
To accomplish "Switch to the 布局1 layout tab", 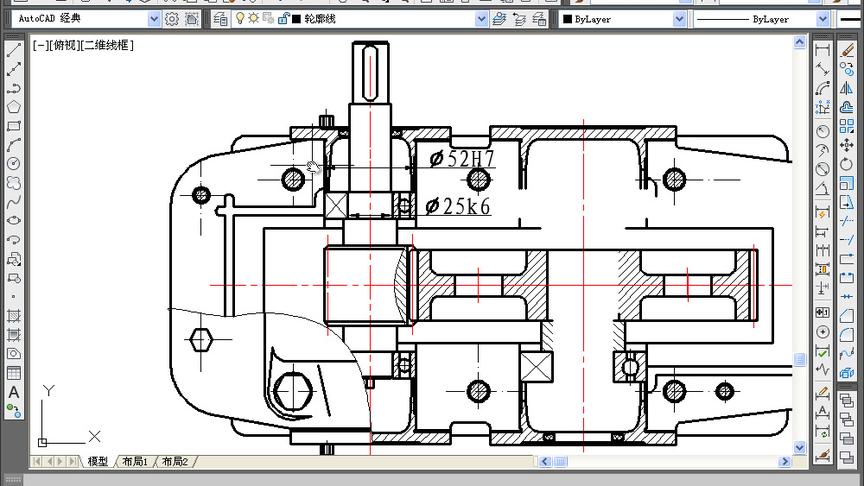I will (x=134, y=462).
